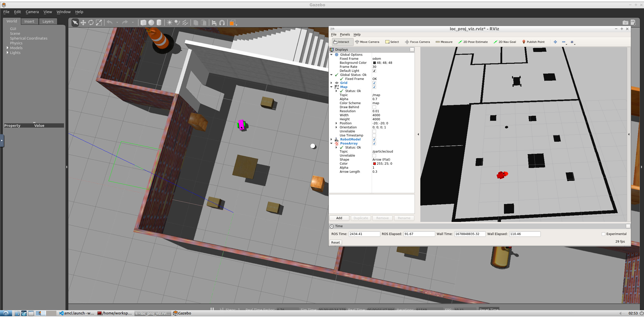
Task: Open the Align tool in Gazebo toolbar
Action: coord(214,23)
